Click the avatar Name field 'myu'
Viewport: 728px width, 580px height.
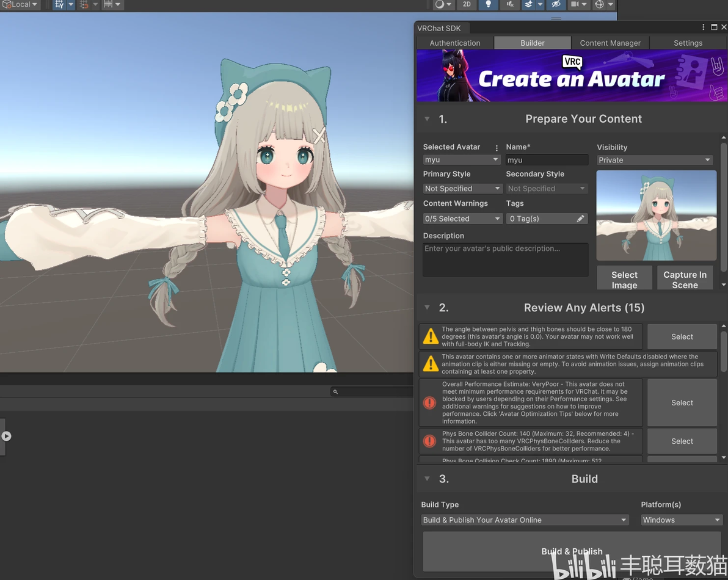547,160
